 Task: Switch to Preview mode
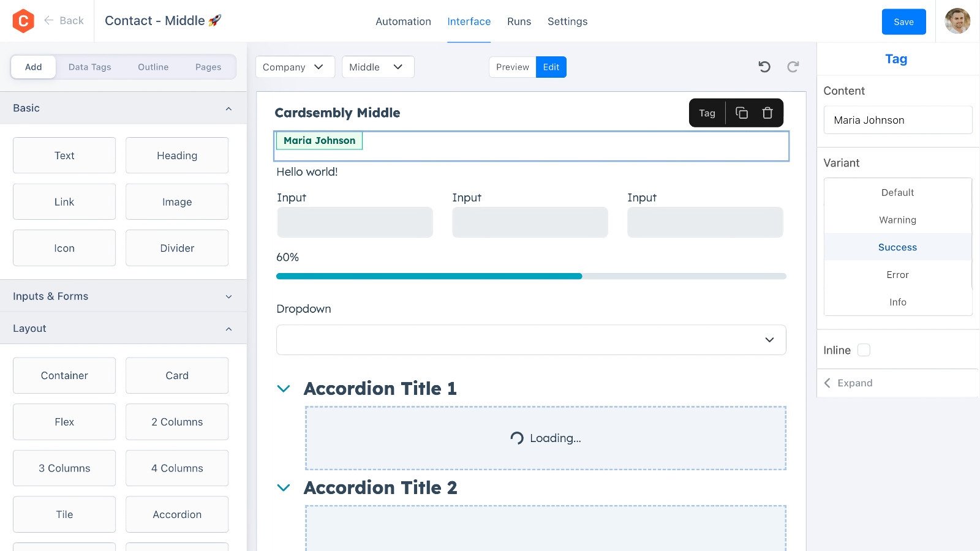(512, 67)
